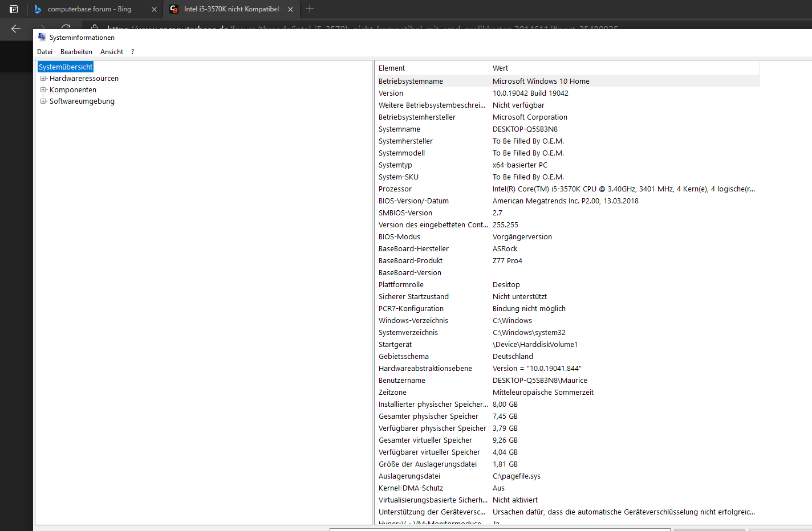Click the BIOS-Modus row
Viewport: 812px width, 531px height.
567,237
